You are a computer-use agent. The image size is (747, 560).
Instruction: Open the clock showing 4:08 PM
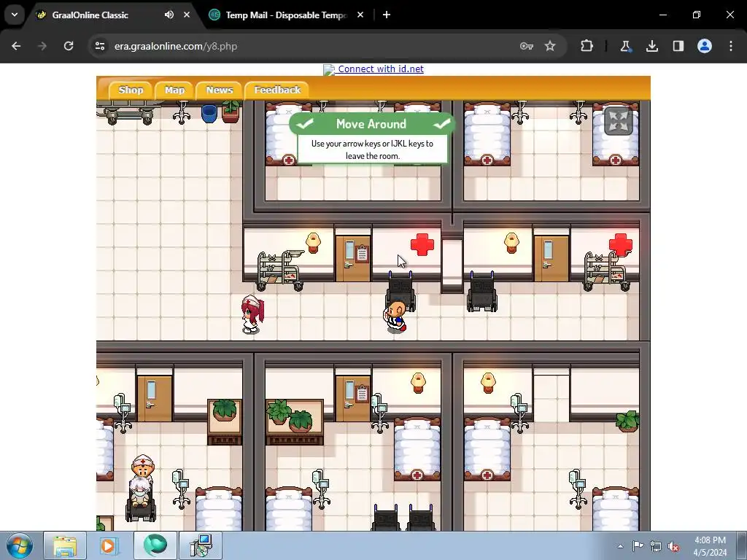[x=710, y=546]
